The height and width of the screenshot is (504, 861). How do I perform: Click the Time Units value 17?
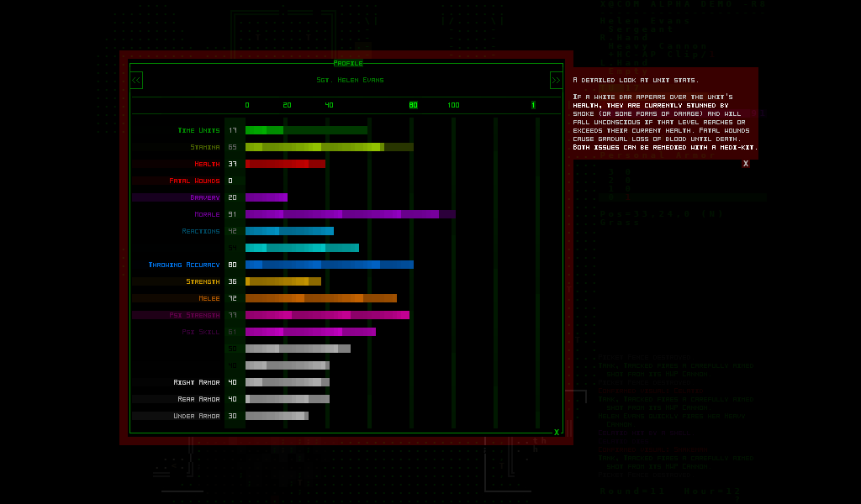233,130
